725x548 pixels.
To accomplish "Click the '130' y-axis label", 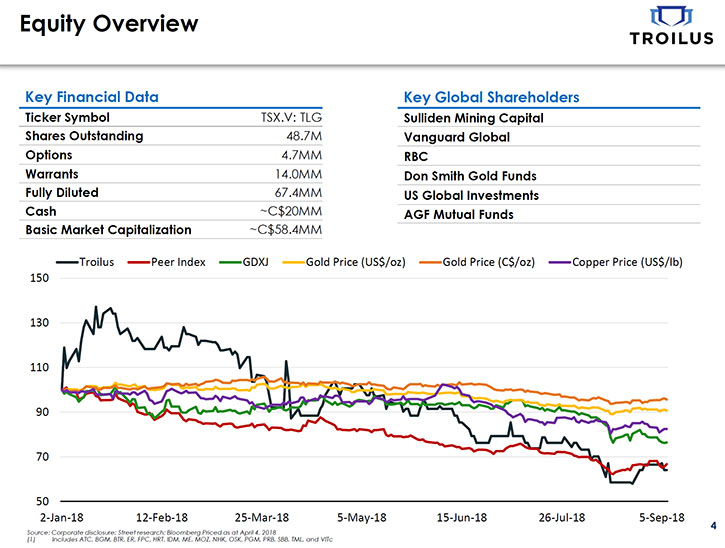I will click(40, 323).
